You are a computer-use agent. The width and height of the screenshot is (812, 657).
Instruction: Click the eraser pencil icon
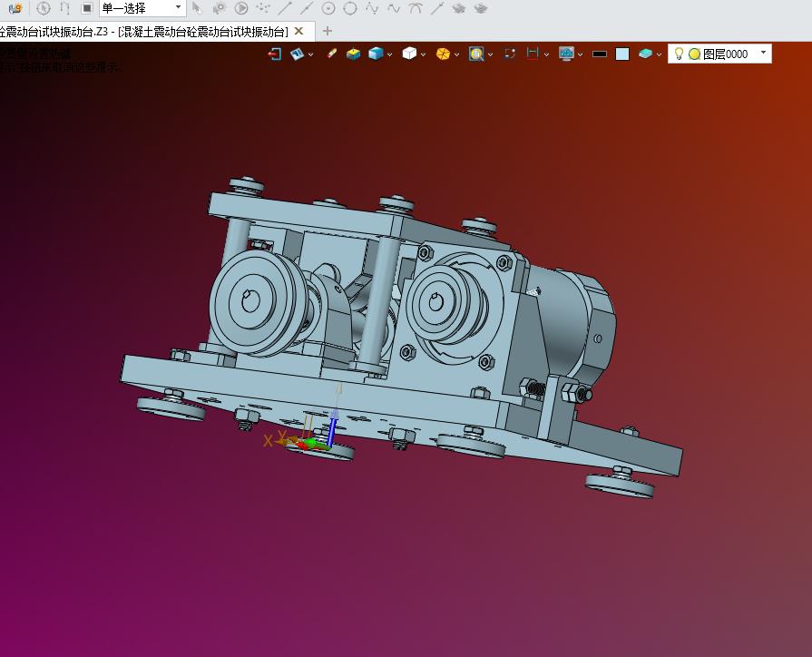pos(332,54)
